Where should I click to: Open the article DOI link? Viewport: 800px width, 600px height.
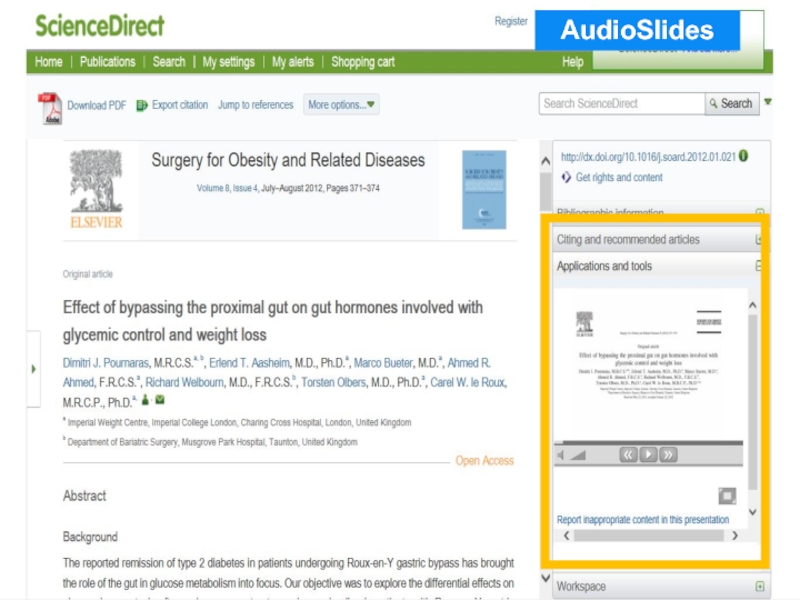pos(648,157)
